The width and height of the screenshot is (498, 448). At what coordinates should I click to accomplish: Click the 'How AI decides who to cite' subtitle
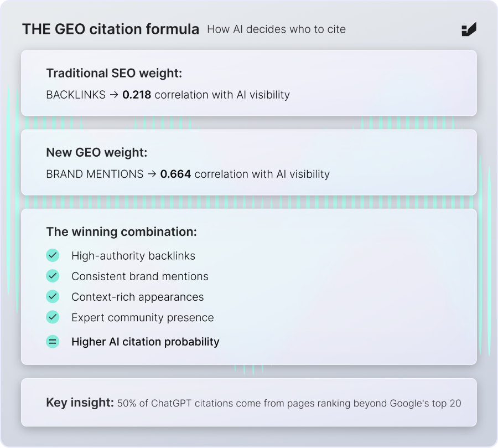pyautogui.click(x=276, y=29)
